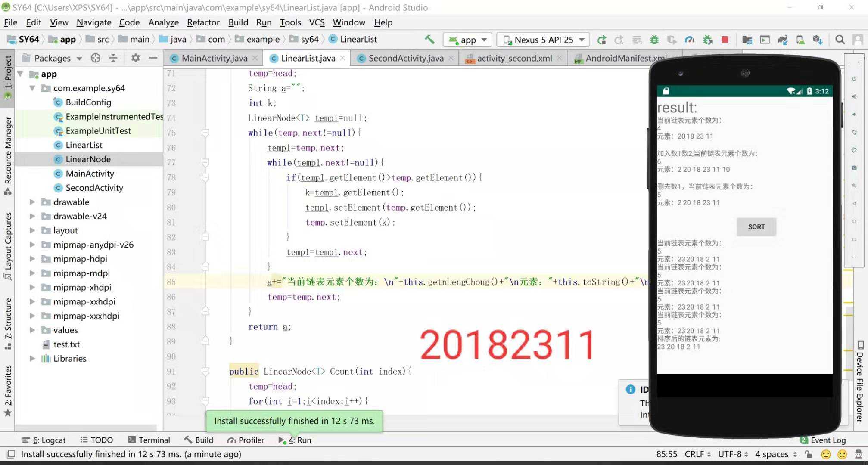Expand the values folder

pyautogui.click(x=32, y=330)
